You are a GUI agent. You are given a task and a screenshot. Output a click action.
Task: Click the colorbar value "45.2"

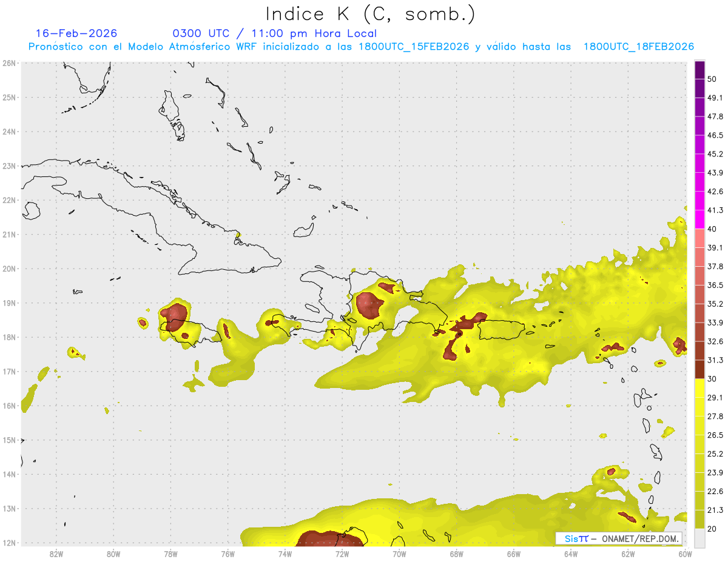pos(715,154)
